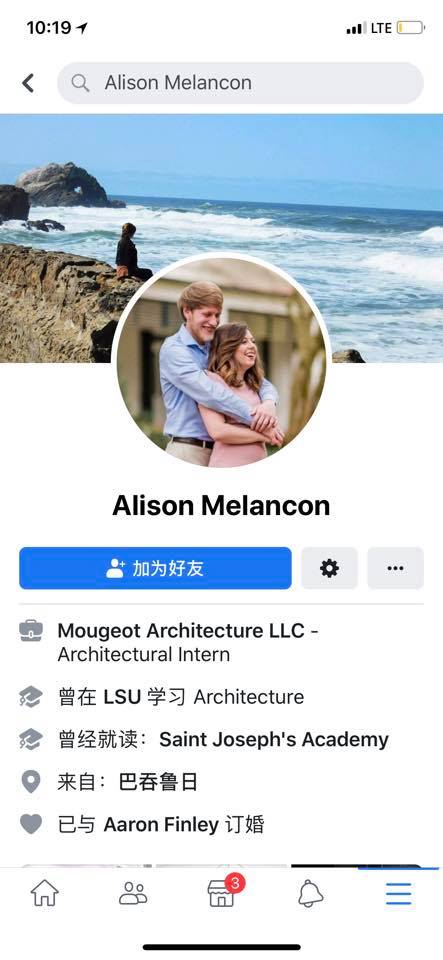Tap the briefcase work icon
The height and width of the screenshot is (960, 443).
point(31,631)
